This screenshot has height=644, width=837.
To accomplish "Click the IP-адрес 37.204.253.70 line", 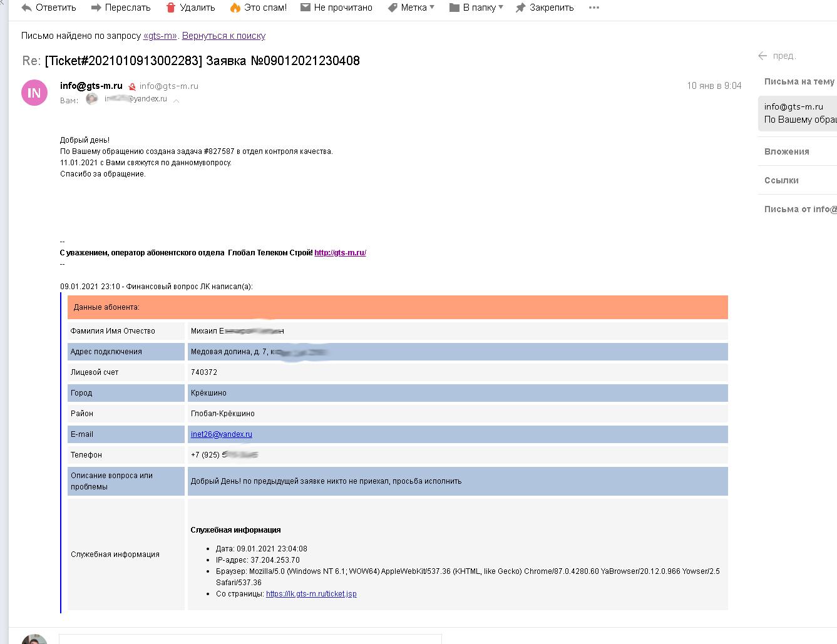I will coord(258,560).
